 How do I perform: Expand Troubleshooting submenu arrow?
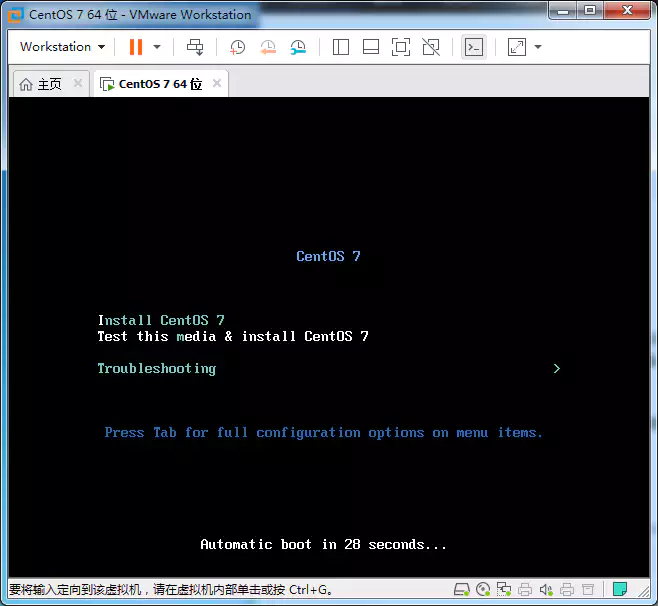(557, 368)
